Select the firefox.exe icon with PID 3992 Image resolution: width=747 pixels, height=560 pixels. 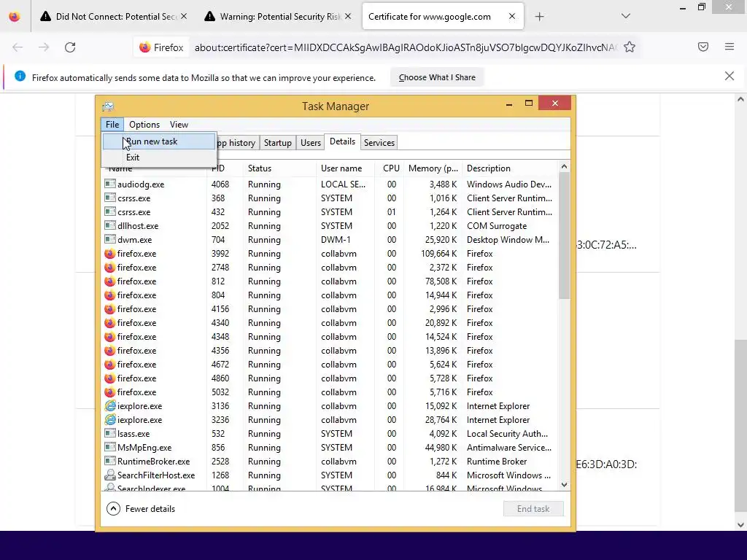(x=109, y=253)
